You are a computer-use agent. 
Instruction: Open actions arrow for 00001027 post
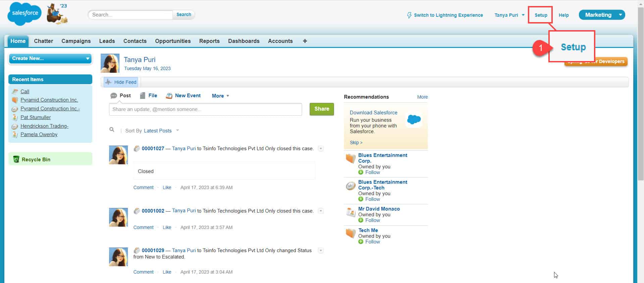pyautogui.click(x=321, y=149)
